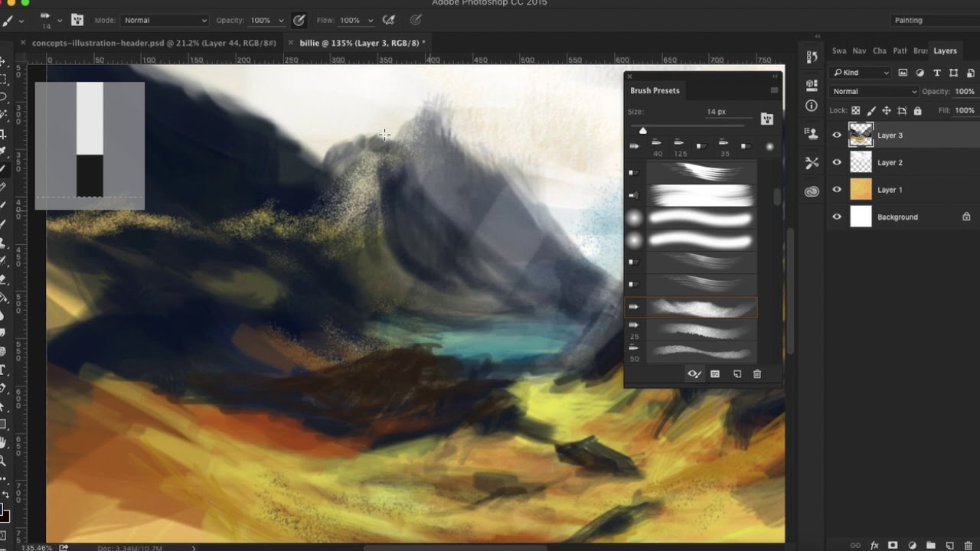
Task: Select the recent brush labeled 35
Action: [724, 146]
